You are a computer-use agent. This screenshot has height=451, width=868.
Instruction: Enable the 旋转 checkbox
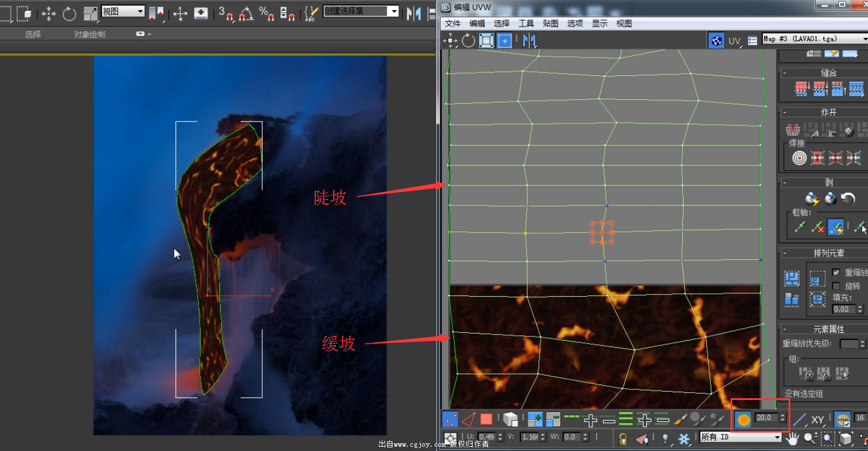(835, 286)
